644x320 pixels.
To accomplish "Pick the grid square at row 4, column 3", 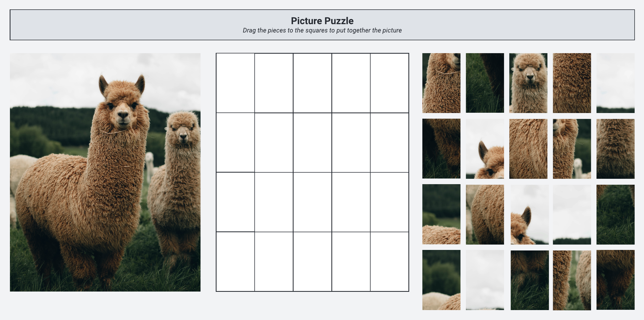I will [313, 261].
